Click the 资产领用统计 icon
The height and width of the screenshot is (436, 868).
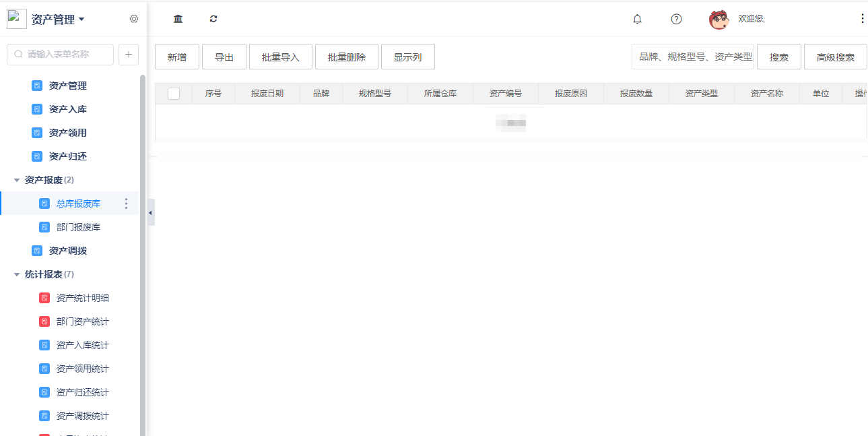pyautogui.click(x=44, y=369)
